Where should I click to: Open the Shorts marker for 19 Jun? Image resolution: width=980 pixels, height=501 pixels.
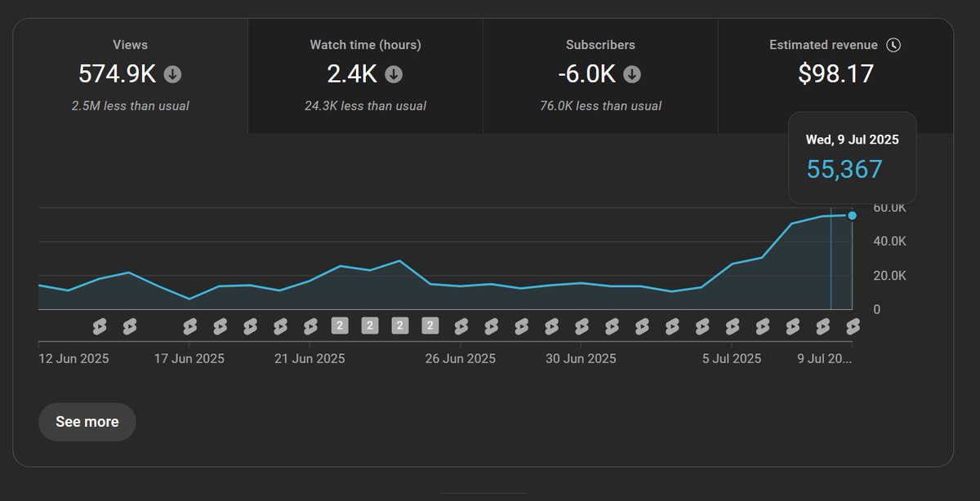pos(250,326)
